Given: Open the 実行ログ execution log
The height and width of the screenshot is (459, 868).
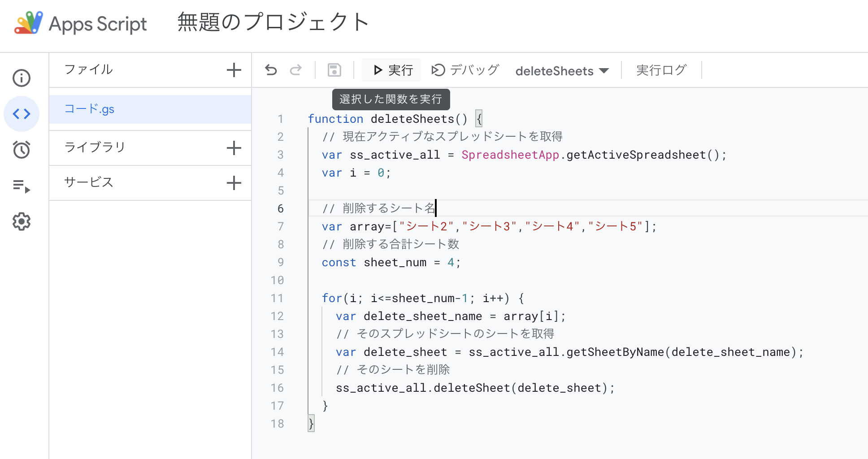Looking at the screenshot, I should [x=661, y=70].
